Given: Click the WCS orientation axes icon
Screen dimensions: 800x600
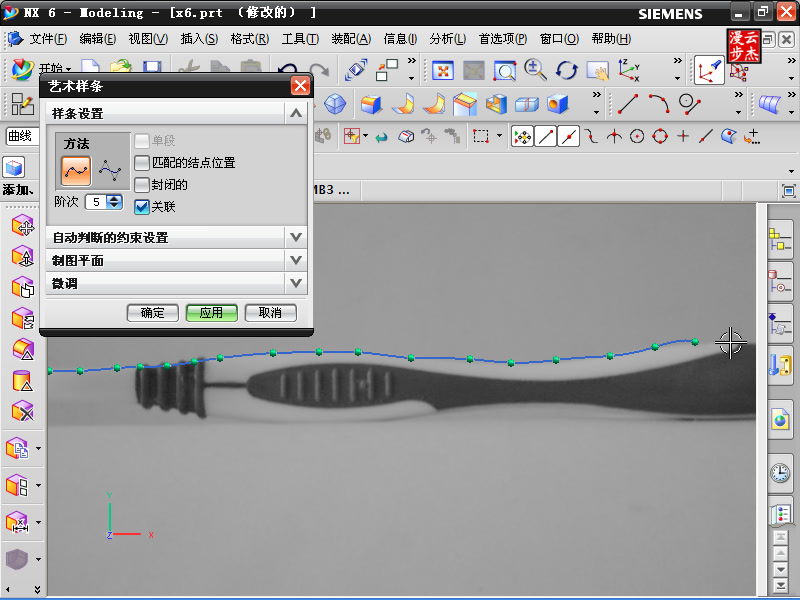Looking at the screenshot, I should 628,70.
